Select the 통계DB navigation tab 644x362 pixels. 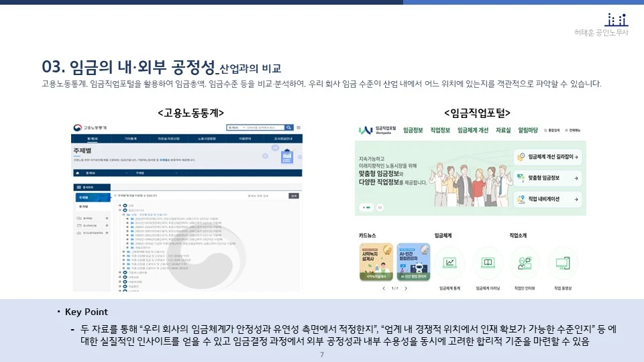93,139
